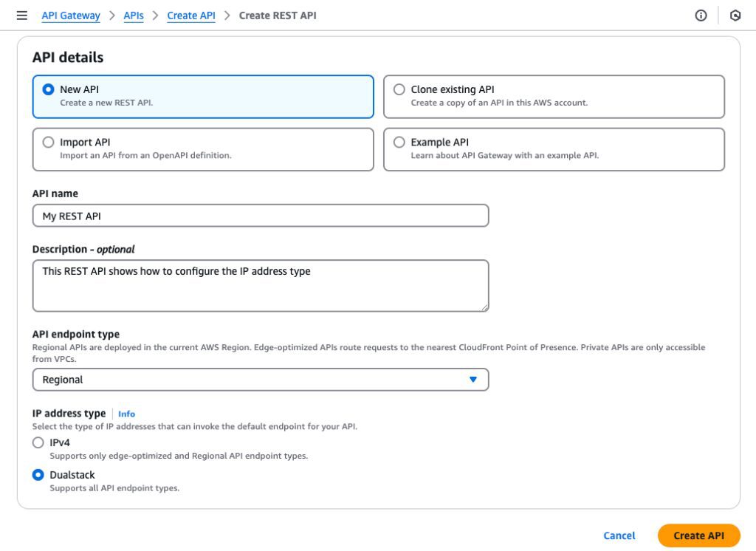This screenshot has height=551, width=756.
Task: Click the blue dropdown arrow on endpoint type
Action: pos(473,379)
